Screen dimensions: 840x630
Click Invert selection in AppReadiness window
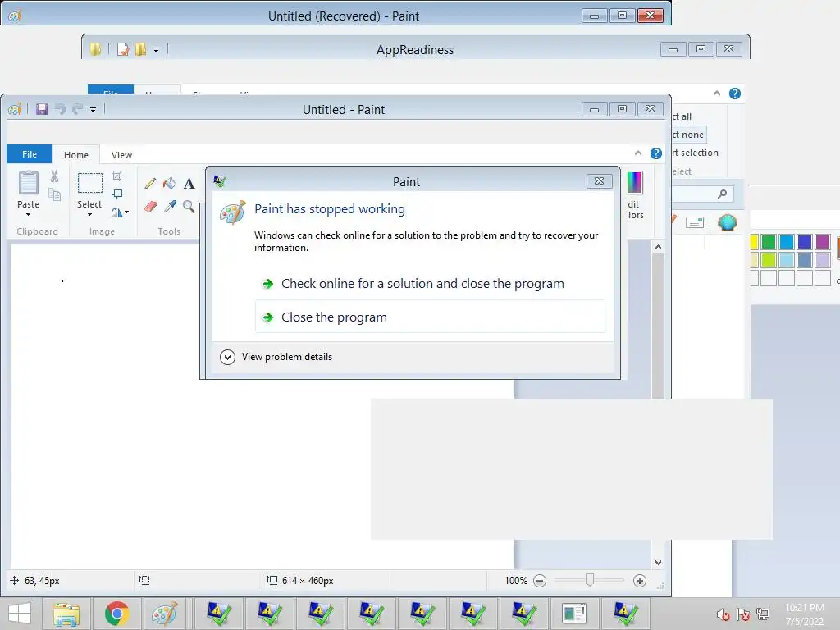pyautogui.click(x=695, y=153)
